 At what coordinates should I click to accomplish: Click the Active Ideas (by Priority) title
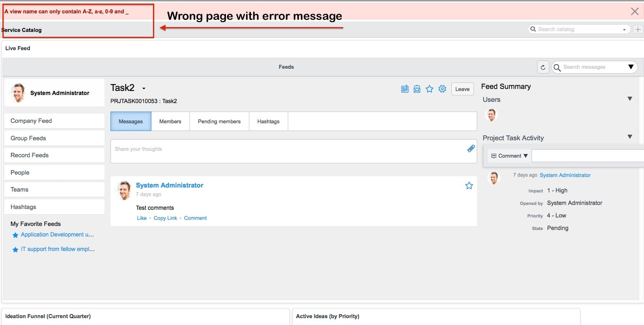pyautogui.click(x=327, y=316)
